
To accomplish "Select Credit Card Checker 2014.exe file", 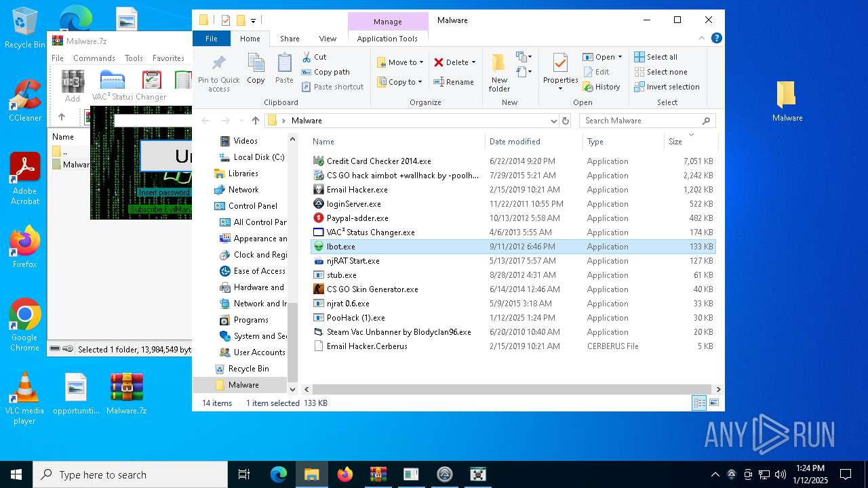I will pyautogui.click(x=513, y=161).
